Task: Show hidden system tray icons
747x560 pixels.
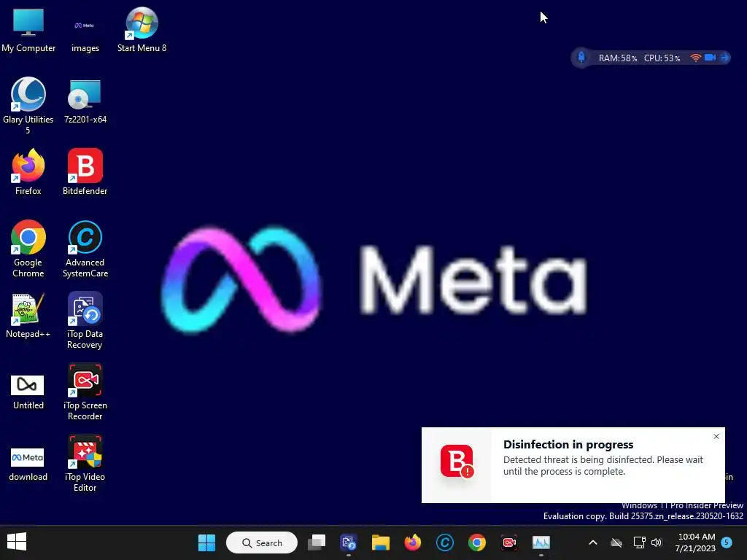Action: click(x=593, y=542)
